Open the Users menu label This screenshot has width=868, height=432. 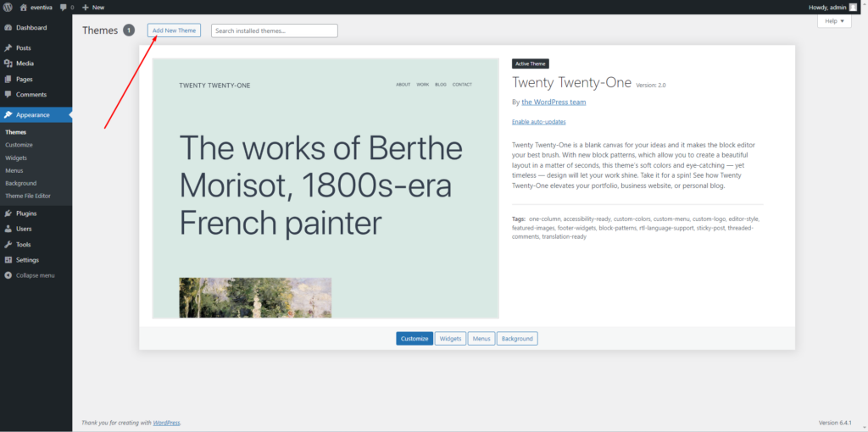[24, 229]
